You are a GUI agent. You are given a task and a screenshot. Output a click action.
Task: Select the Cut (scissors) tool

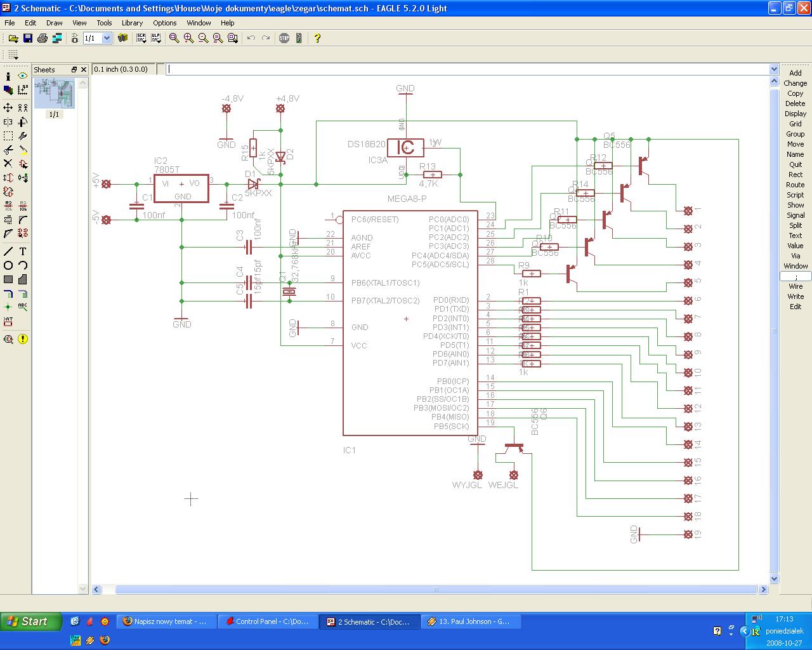[8, 150]
